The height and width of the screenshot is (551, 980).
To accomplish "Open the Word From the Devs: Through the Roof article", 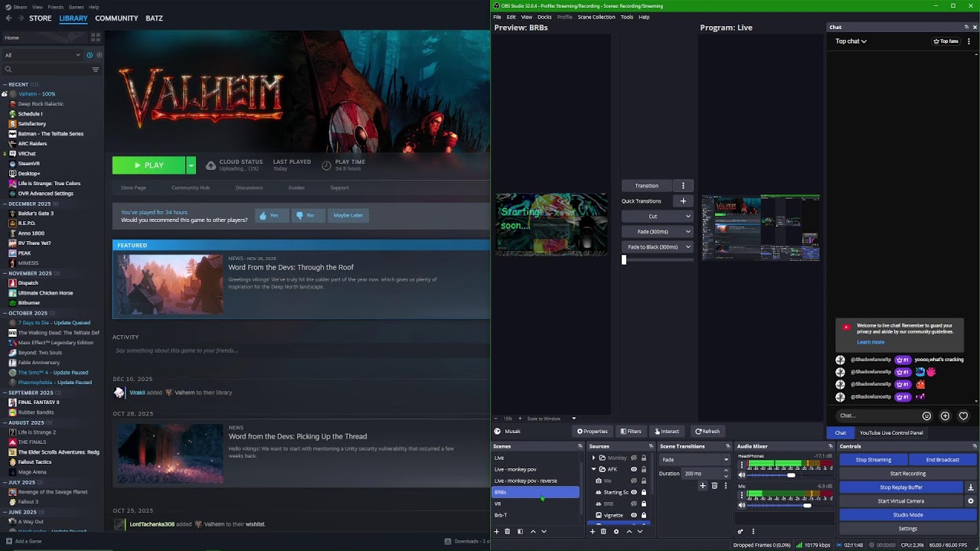I will (291, 267).
